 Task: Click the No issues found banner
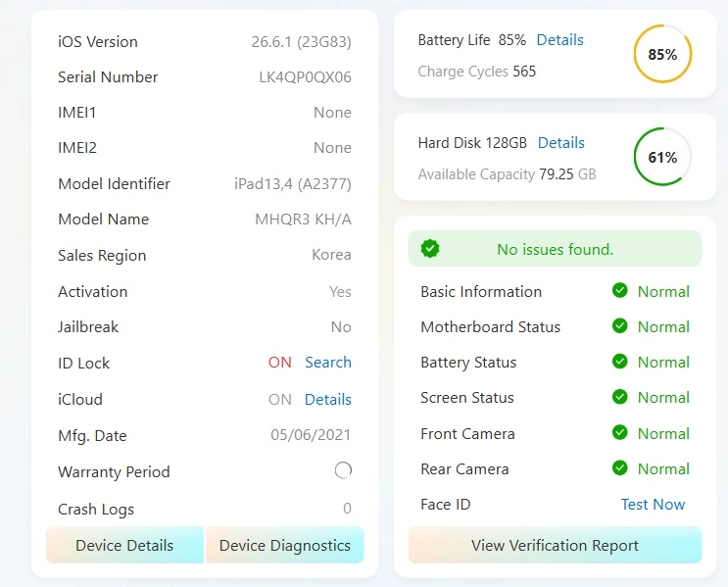[555, 249]
